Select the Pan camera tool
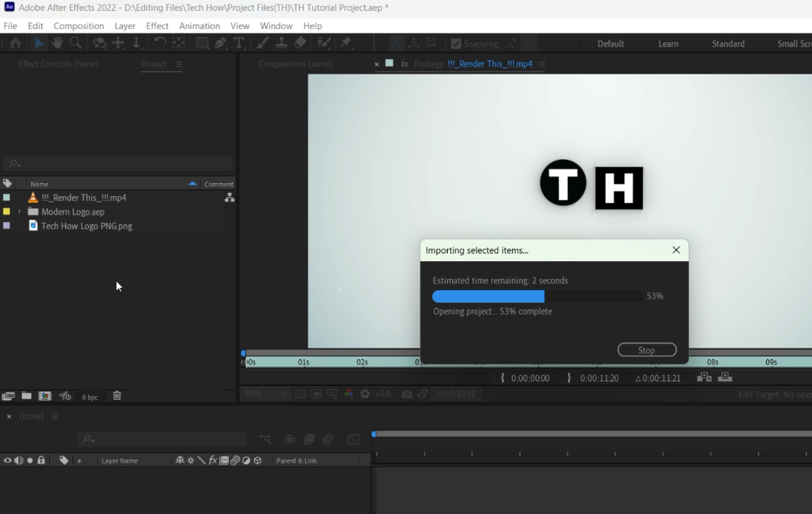 coord(119,44)
